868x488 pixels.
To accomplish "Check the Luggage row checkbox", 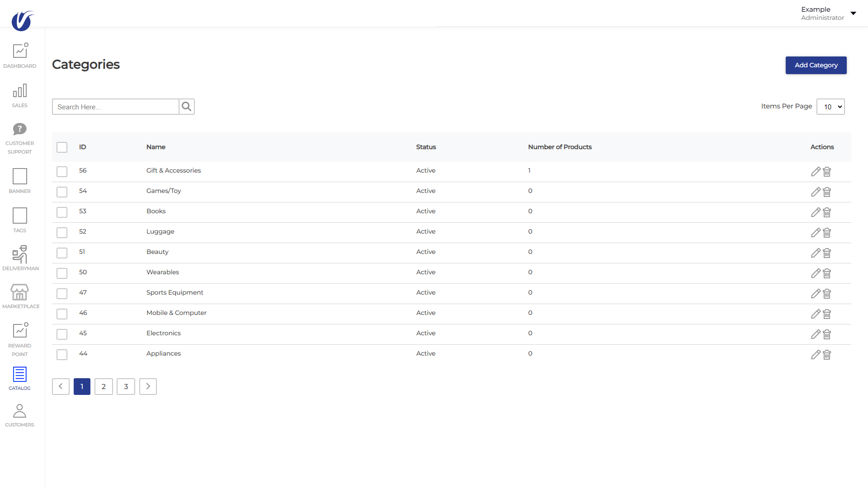I will (x=62, y=233).
